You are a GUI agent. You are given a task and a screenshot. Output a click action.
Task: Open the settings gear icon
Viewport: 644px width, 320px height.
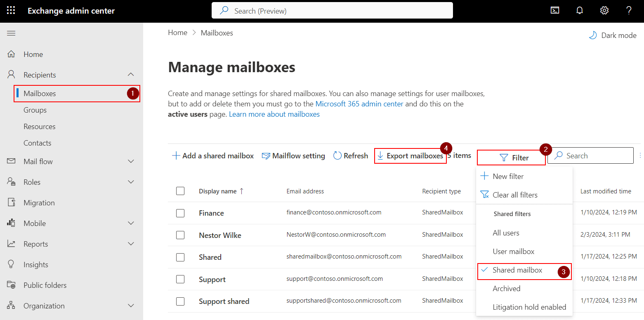coord(604,11)
